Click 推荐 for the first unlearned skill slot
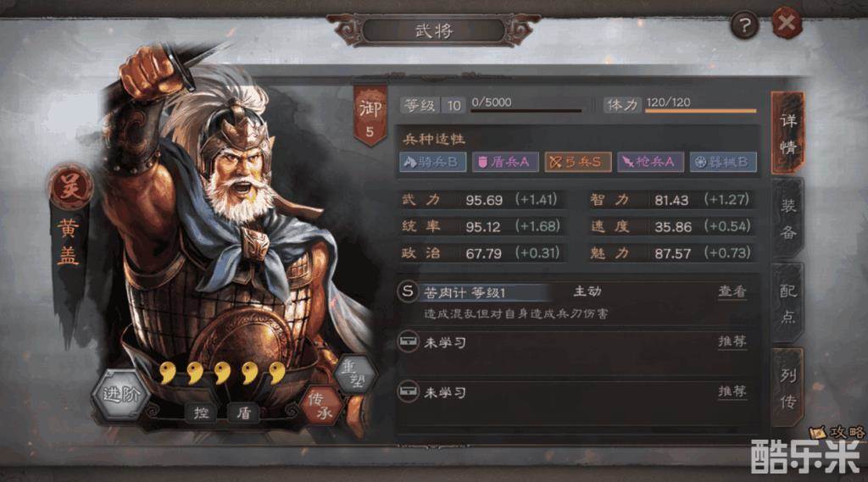The width and height of the screenshot is (868, 482). (x=732, y=341)
